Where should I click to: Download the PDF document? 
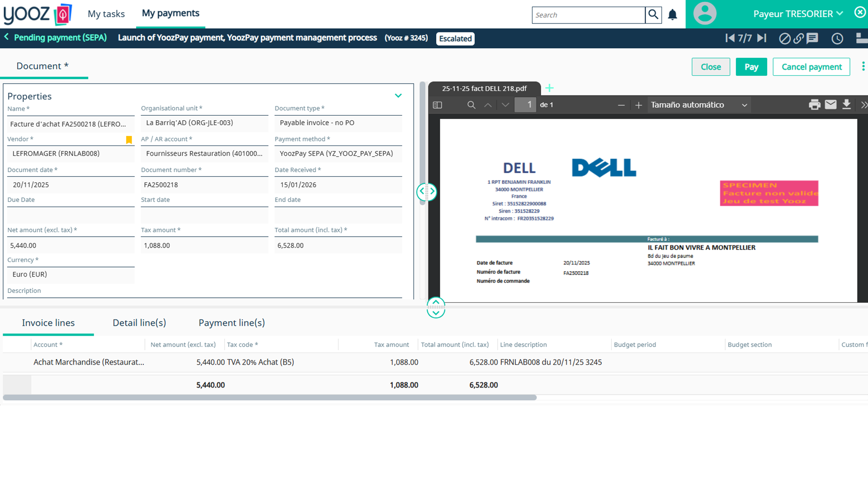(x=847, y=105)
